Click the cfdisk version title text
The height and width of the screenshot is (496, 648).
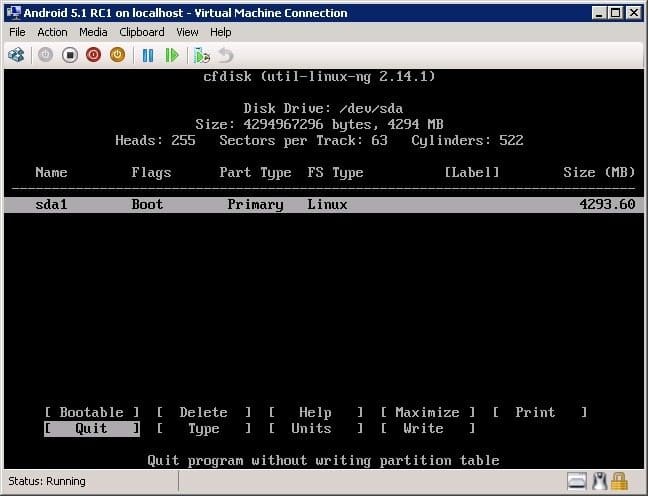pos(319,76)
